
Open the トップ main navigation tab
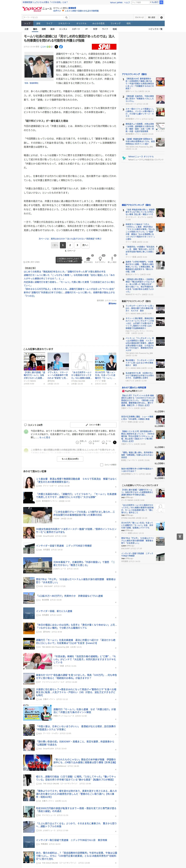pyautogui.click(x=27, y=24)
